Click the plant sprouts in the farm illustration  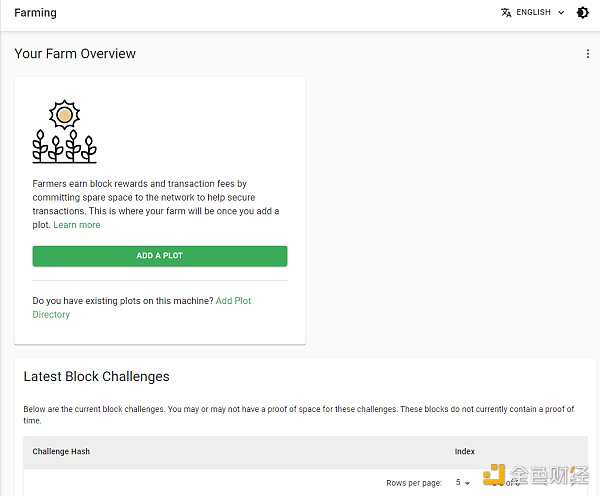click(x=64, y=146)
